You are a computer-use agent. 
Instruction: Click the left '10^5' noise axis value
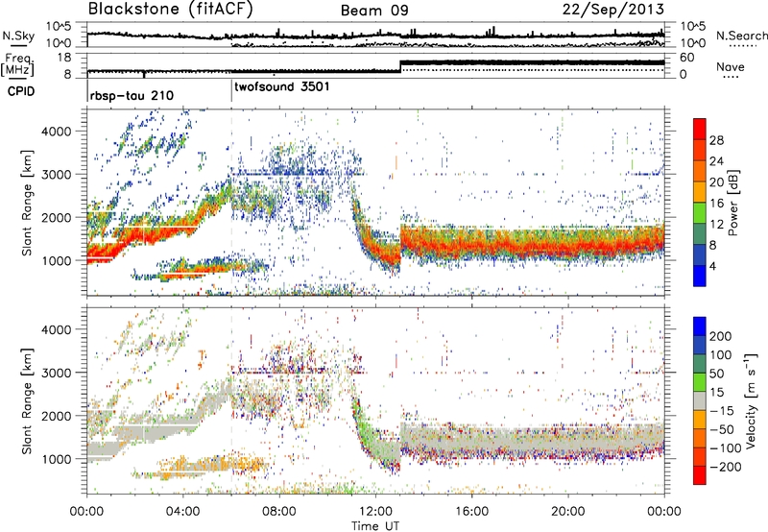coord(59,27)
